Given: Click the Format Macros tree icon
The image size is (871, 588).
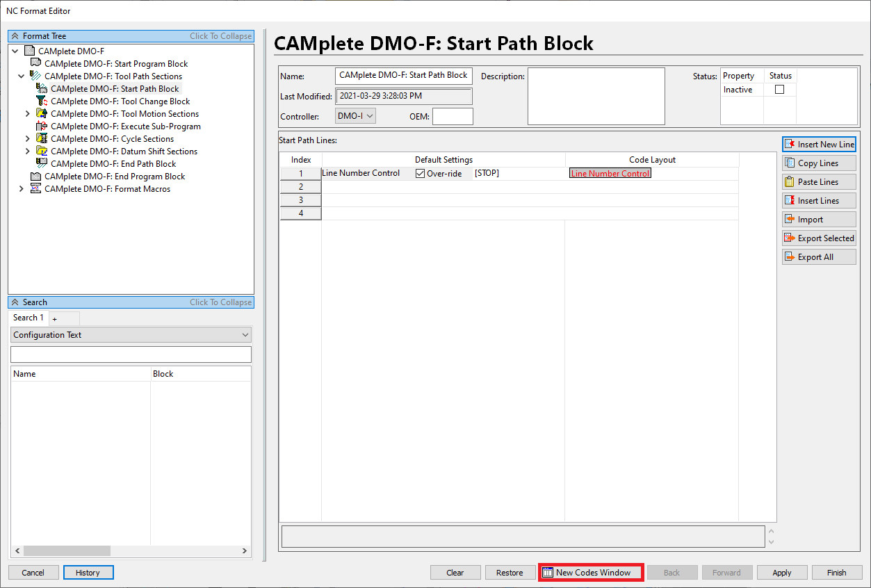Looking at the screenshot, I should (35, 189).
